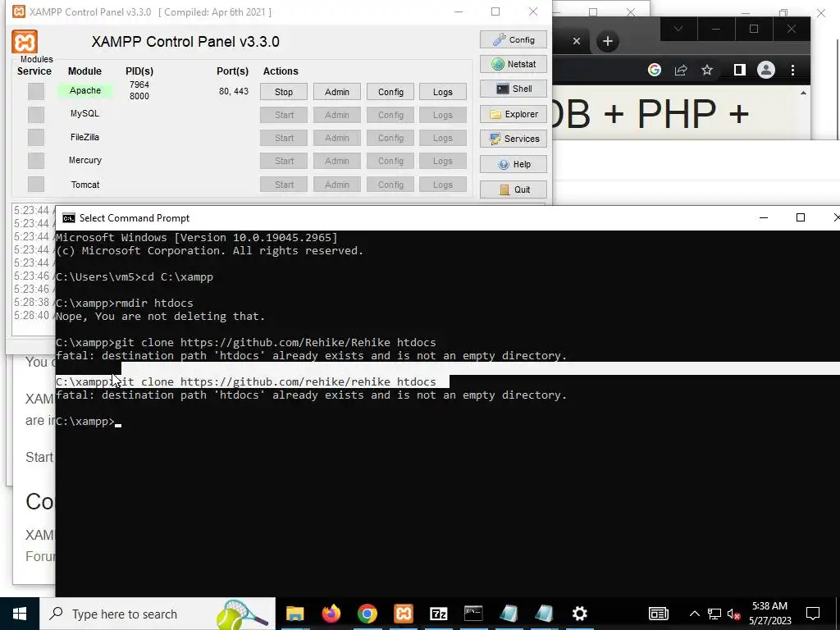Maximize the Command Prompt window
This screenshot has width=840, height=630.
(x=801, y=217)
